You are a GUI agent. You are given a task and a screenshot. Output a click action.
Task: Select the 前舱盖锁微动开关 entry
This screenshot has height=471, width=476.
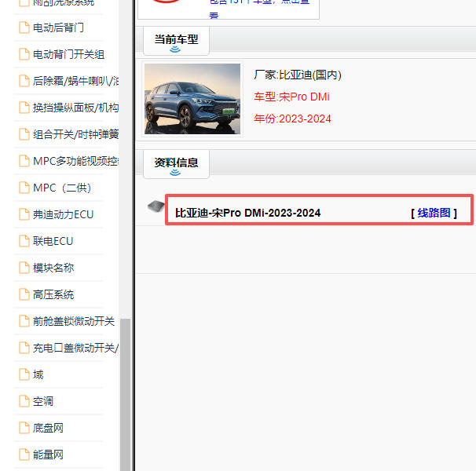pyautogui.click(x=74, y=321)
